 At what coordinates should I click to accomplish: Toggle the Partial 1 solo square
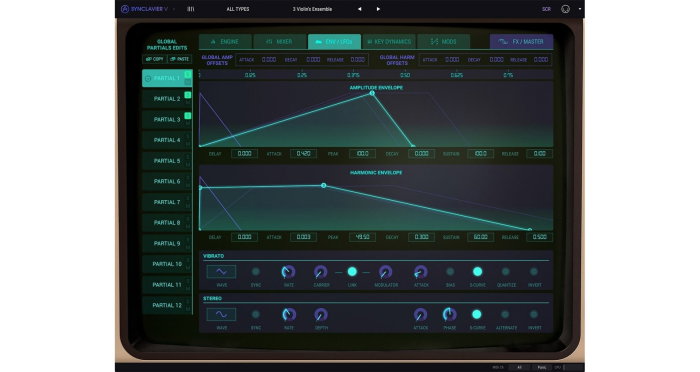[188, 74]
